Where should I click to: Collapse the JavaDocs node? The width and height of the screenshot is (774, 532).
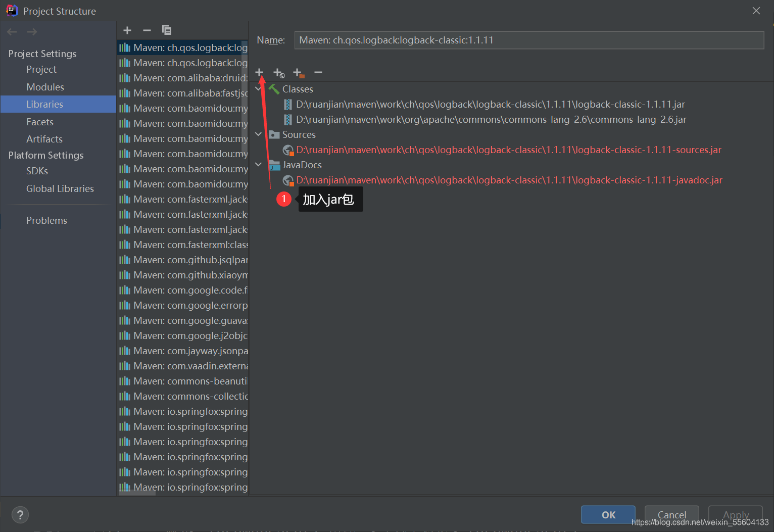coord(258,165)
